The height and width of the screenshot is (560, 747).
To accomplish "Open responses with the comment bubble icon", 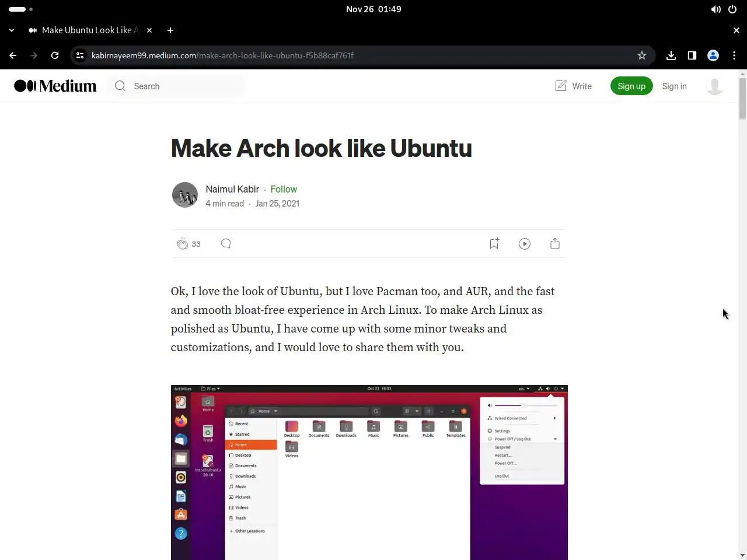I will tap(226, 243).
